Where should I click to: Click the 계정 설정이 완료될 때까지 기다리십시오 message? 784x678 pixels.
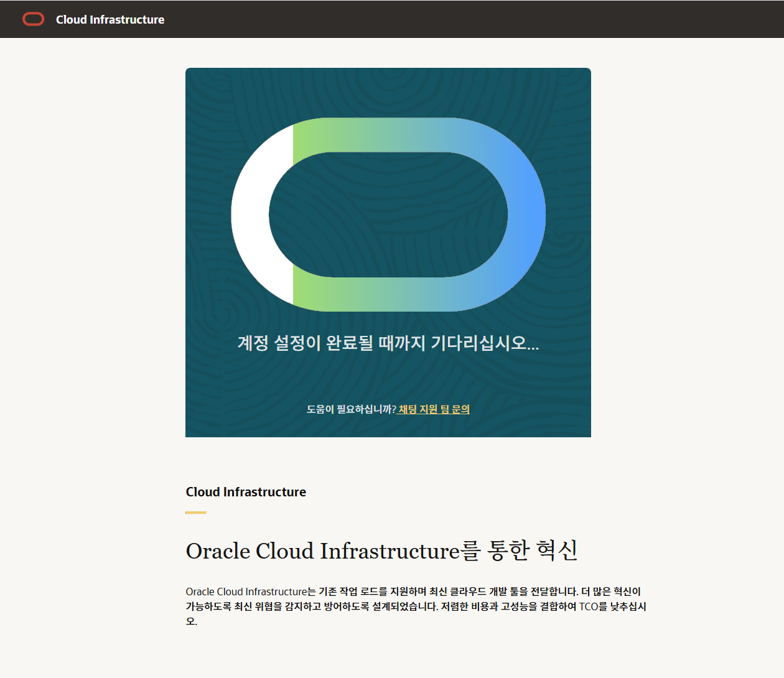tap(388, 343)
